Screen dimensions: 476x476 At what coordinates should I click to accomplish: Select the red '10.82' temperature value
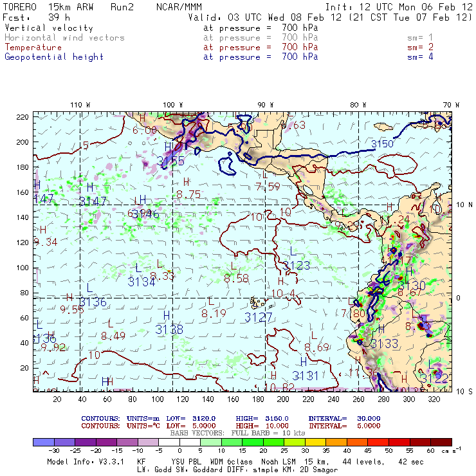click(x=279, y=387)
